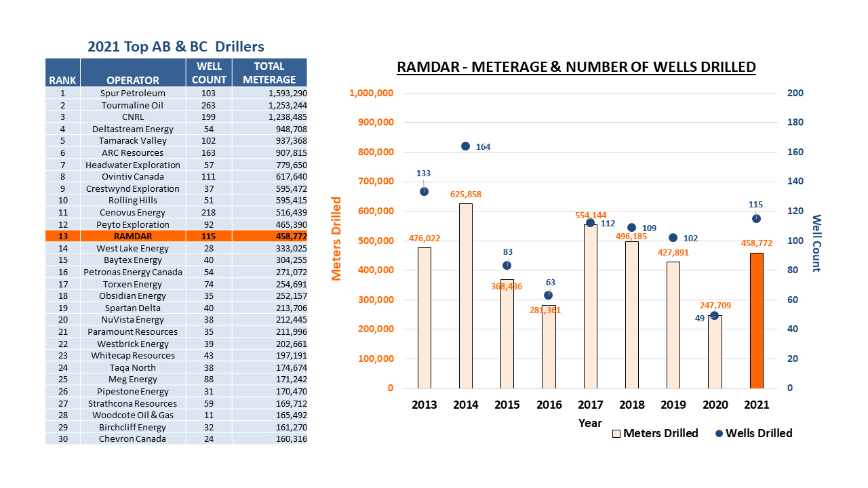Select the highlighted RAMDAR operator cell
The height and width of the screenshot is (488, 868).
coord(133,237)
